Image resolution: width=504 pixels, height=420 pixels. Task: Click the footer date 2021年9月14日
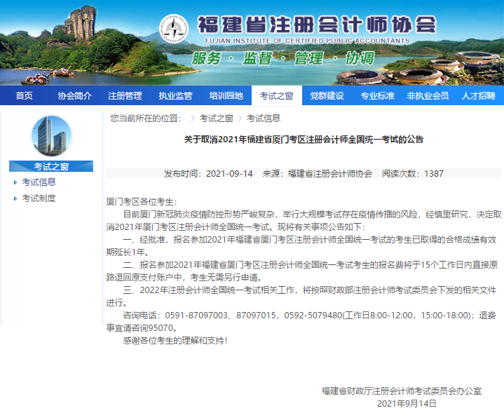407,404
